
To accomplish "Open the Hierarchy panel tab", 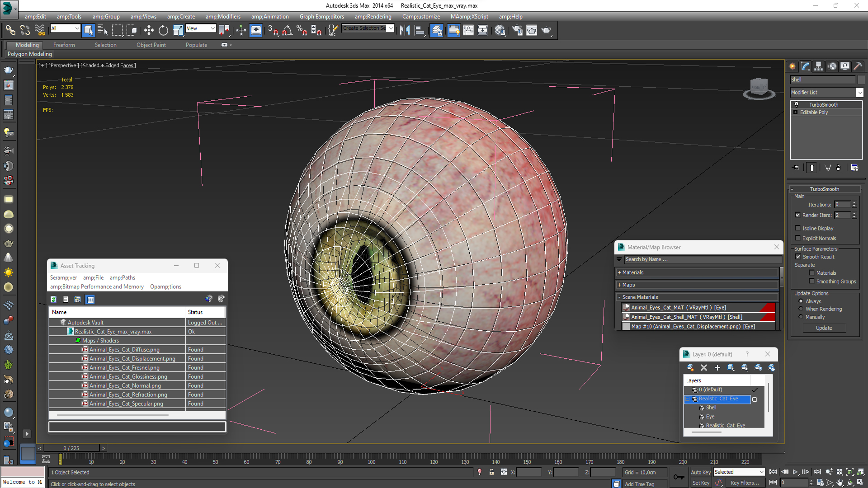I will [x=818, y=66].
